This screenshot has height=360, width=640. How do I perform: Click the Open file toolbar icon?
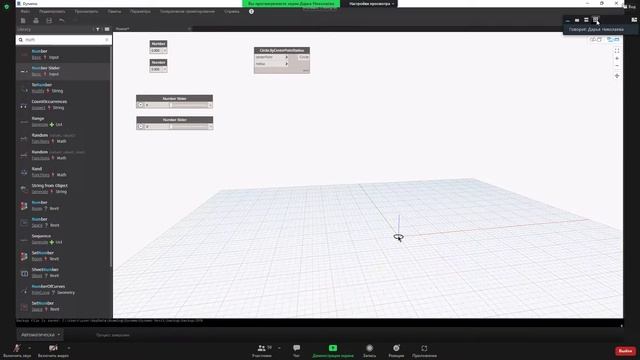[36, 20]
